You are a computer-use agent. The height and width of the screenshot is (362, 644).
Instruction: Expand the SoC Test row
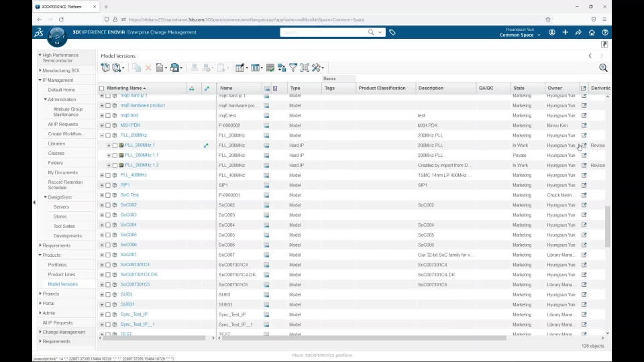coord(101,195)
